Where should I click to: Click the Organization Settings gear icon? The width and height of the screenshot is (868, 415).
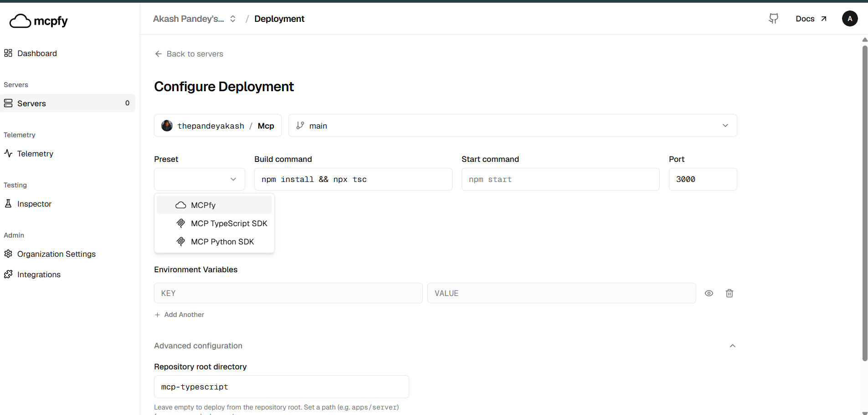pos(8,254)
